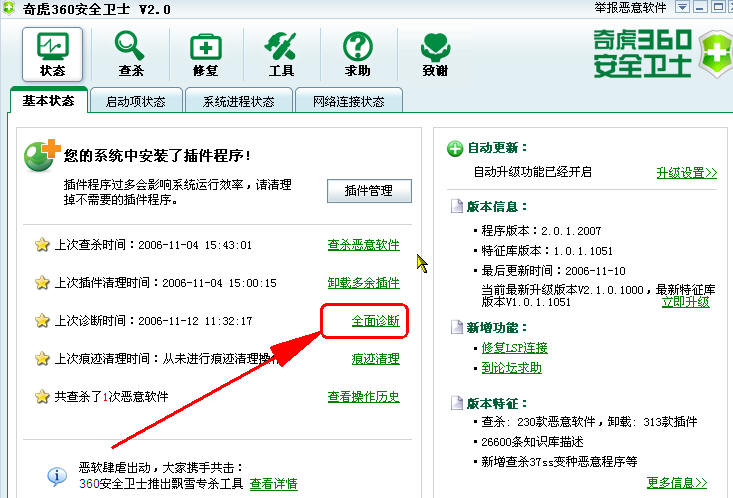
Task: Click star icon beside 上次查杀时间
Action: point(42,245)
